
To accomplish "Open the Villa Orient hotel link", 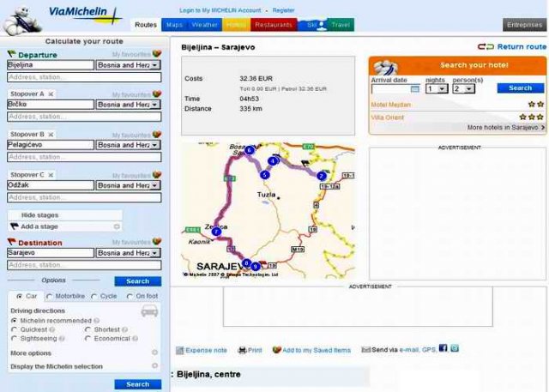I will (388, 118).
